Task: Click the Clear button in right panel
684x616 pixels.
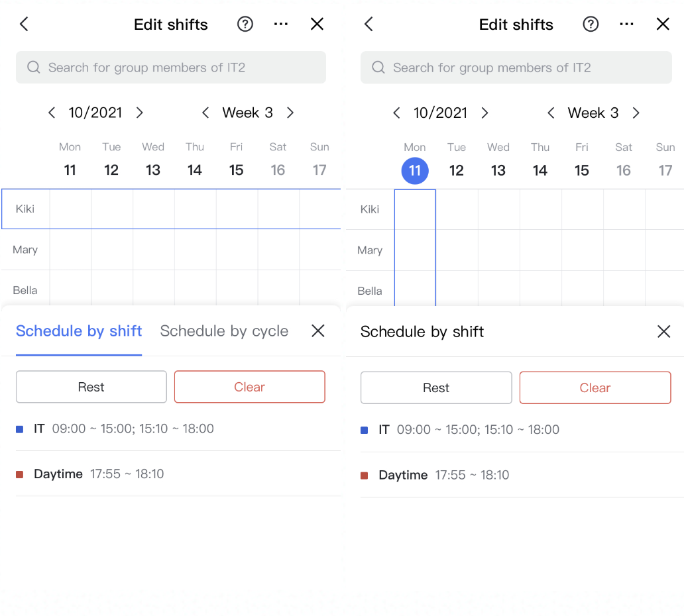Action: 595,387
